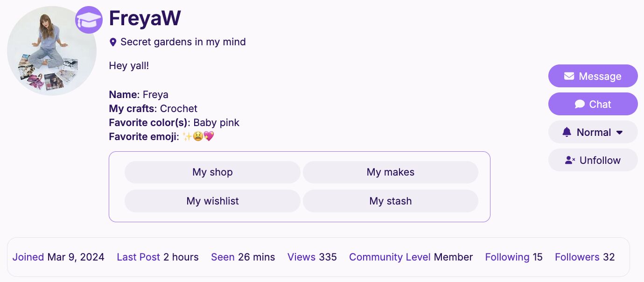Click the location pin icon
The image size is (644, 282).
[x=112, y=42]
